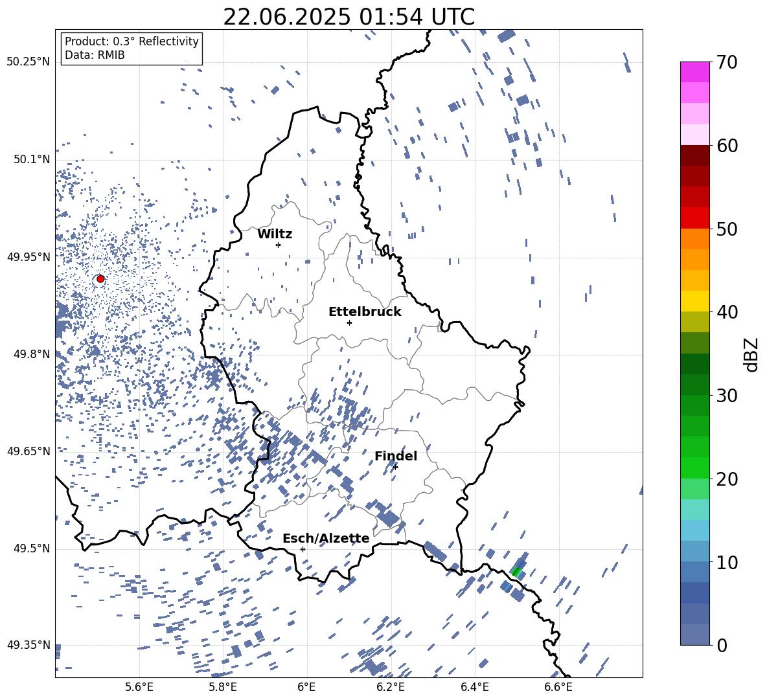Click the 10 colorbar tick label

coord(727,562)
